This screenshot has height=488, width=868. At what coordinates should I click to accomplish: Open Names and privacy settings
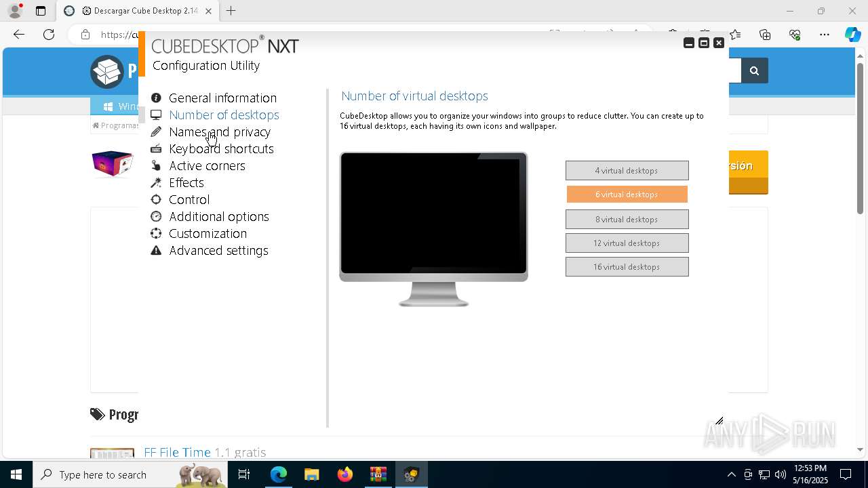tap(220, 131)
